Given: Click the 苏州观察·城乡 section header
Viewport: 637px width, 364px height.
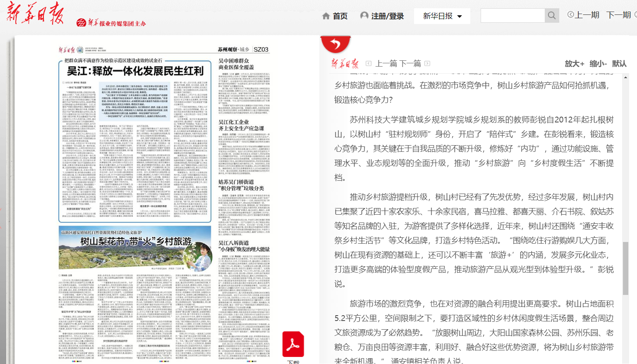Looking at the screenshot, I should click(x=234, y=49).
